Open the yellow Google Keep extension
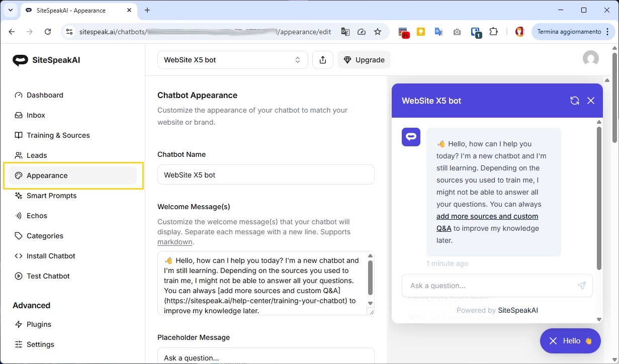The image size is (619, 364). [x=421, y=32]
